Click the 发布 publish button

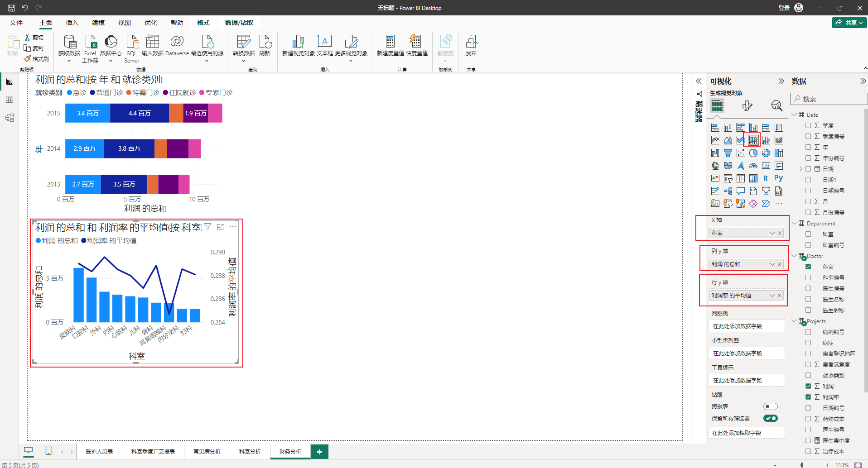[471, 46]
